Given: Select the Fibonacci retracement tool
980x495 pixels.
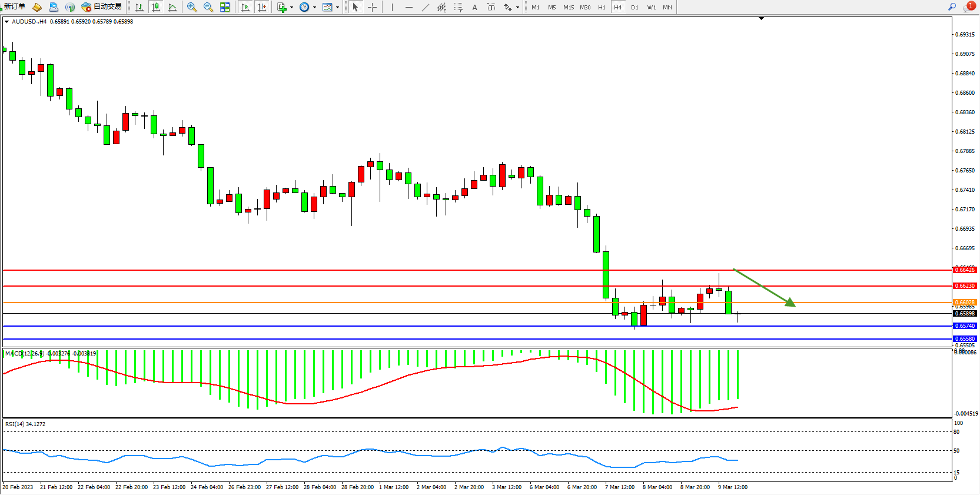Looking at the screenshot, I should [x=458, y=7].
